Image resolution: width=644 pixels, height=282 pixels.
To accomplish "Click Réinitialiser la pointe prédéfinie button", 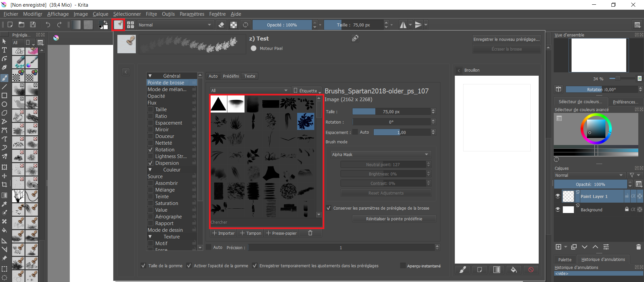I will (394, 219).
